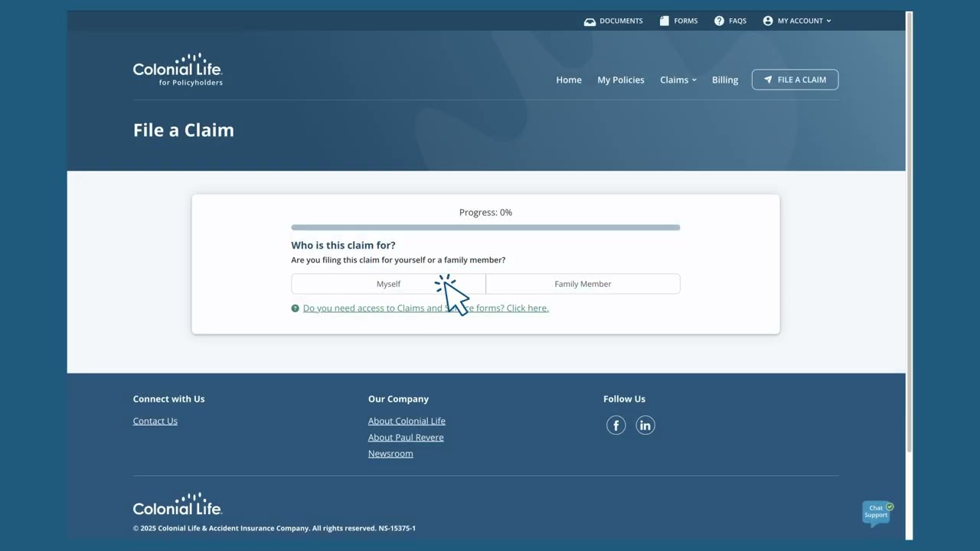Open the Newsroom link

pyautogui.click(x=390, y=454)
